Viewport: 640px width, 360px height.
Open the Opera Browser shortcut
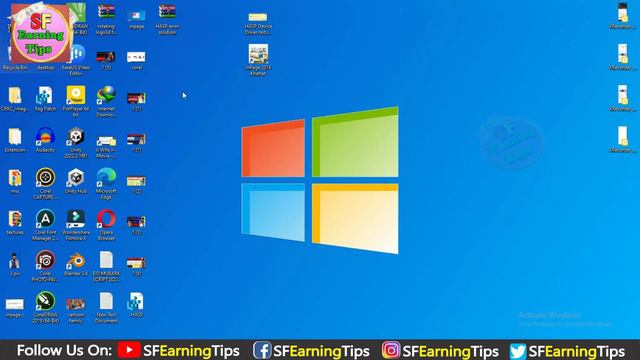click(106, 225)
